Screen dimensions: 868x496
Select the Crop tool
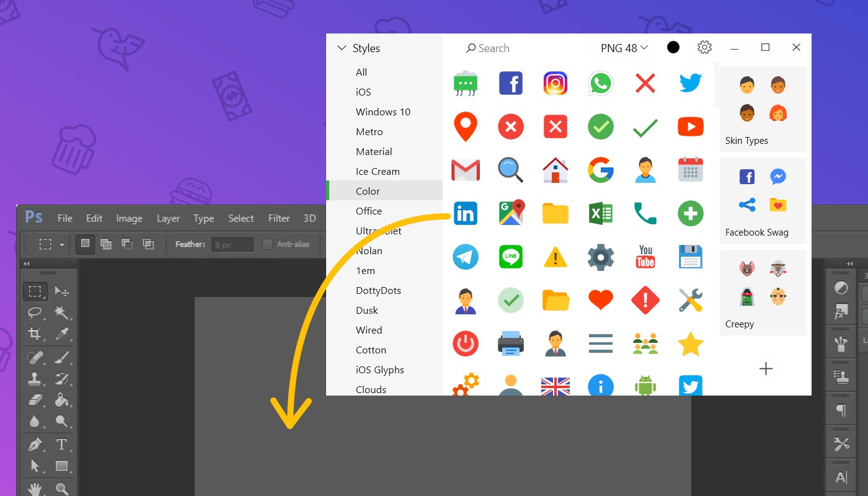click(35, 334)
